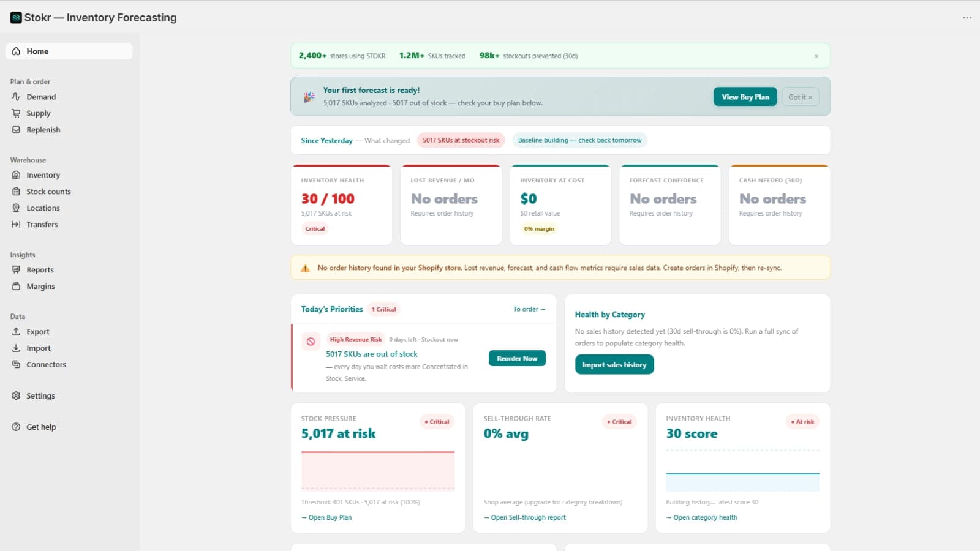
Task: Dismiss forecast banner with Got it
Action: click(x=801, y=97)
